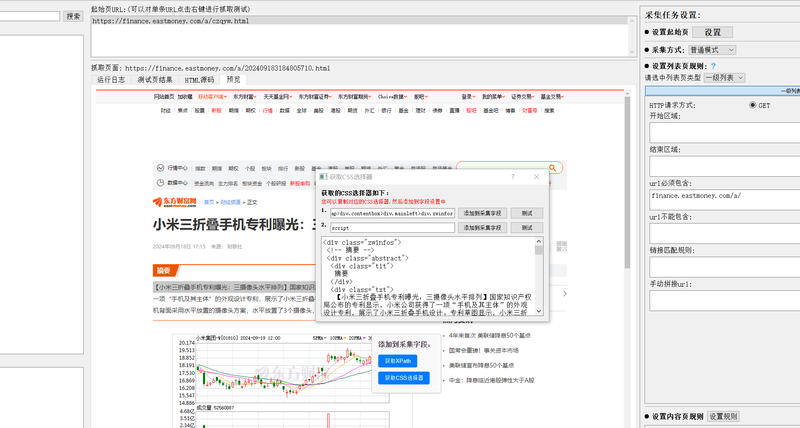Click 添加到采集字段 for selector 2
The width and height of the screenshot is (800, 428).
482,228
